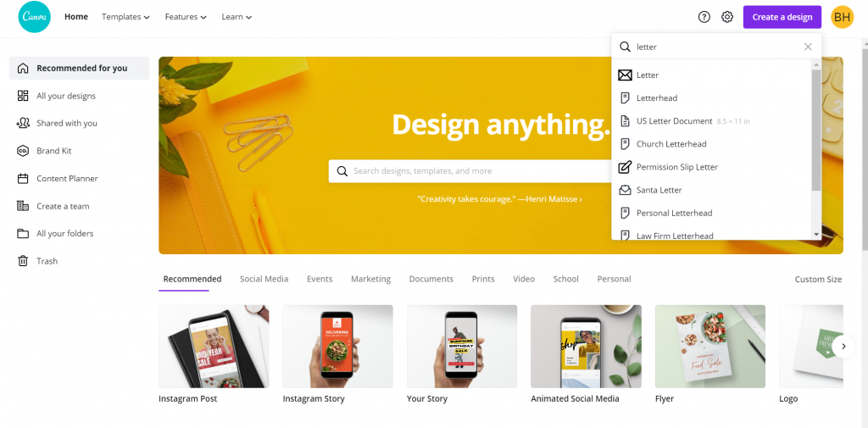Click the next arrow in template carousel
The image size is (868, 428).
[843, 347]
